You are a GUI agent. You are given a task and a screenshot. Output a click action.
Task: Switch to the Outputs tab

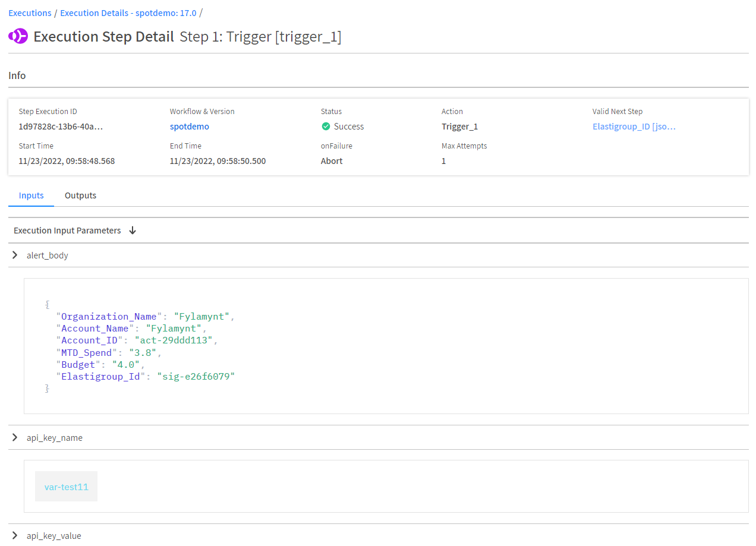click(80, 195)
